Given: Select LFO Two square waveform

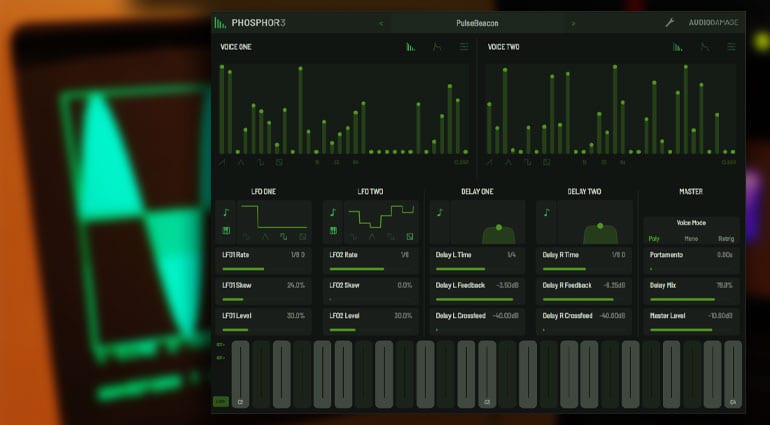Looking at the screenshot, I should pos(390,237).
